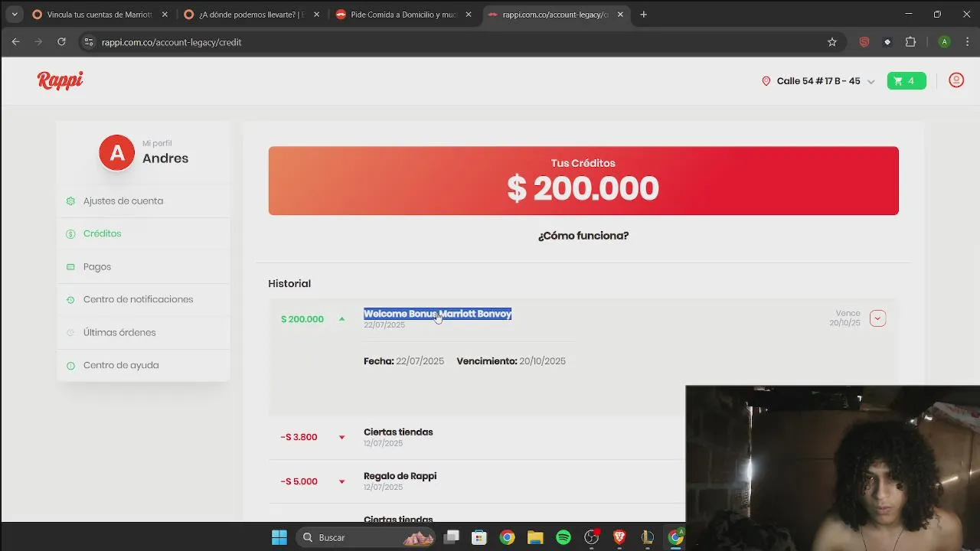Go to Centro de notificaciones
This screenshot has width=980, height=551.
143,299
